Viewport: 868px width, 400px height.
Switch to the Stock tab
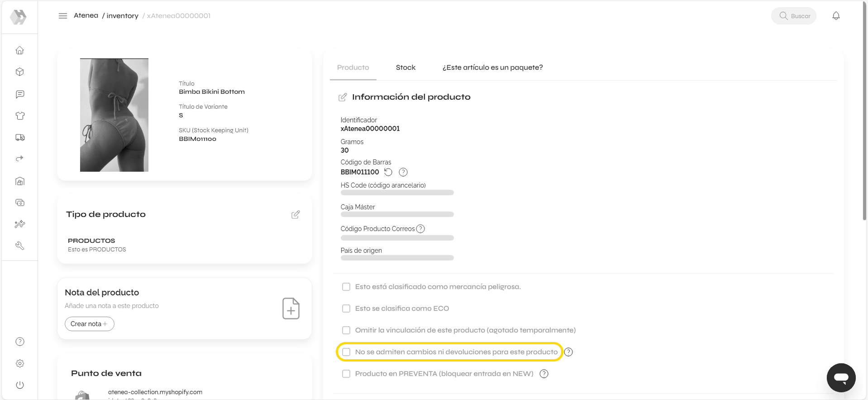405,67
